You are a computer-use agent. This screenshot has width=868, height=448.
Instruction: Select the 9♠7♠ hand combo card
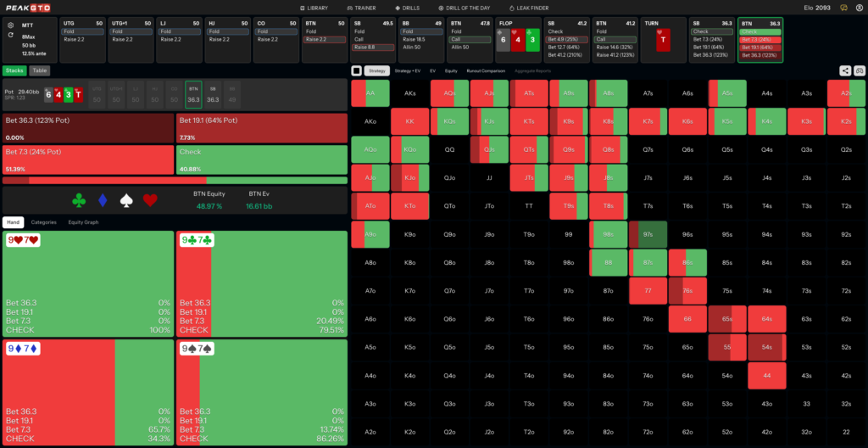262,392
